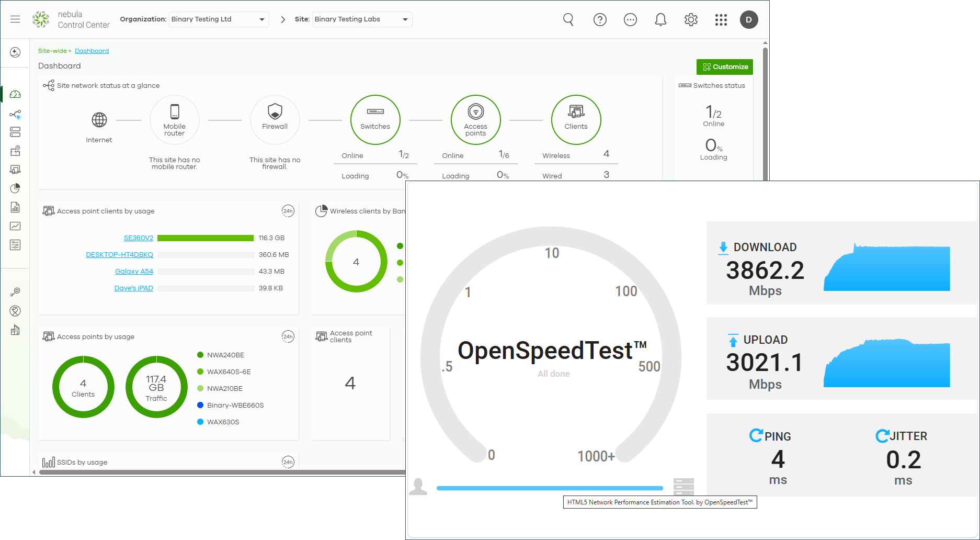Open the key license sidebar icon
Screen dimensions: 980x540
coord(15,292)
